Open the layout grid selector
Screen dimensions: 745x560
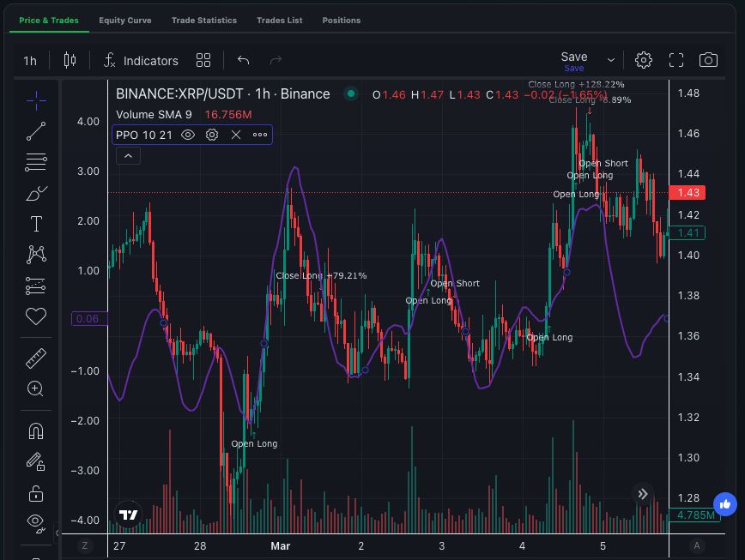[203, 60]
